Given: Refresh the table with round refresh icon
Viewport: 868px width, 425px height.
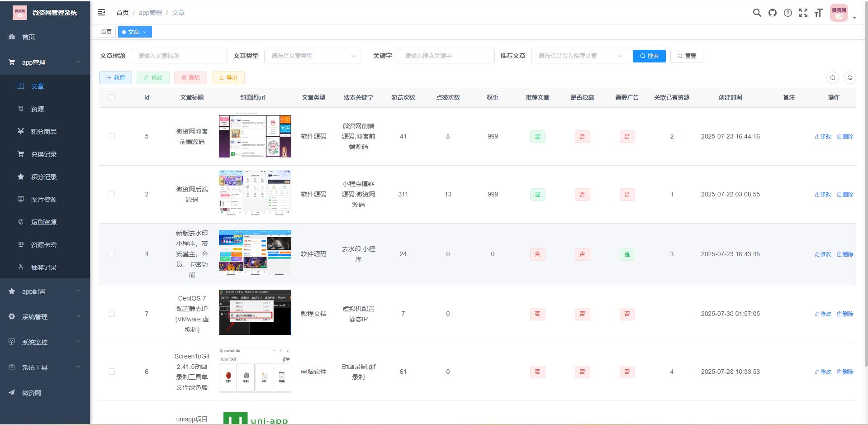Looking at the screenshot, I should point(850,78).
